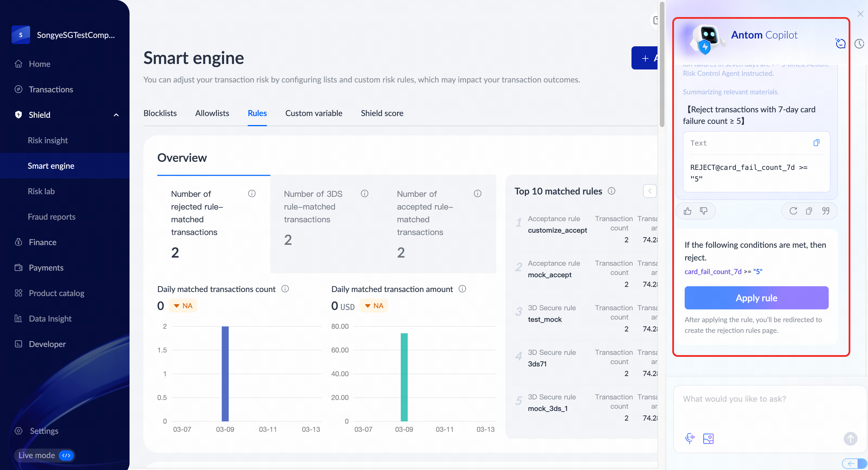Regenerate the Copilot response

point(793,211)
